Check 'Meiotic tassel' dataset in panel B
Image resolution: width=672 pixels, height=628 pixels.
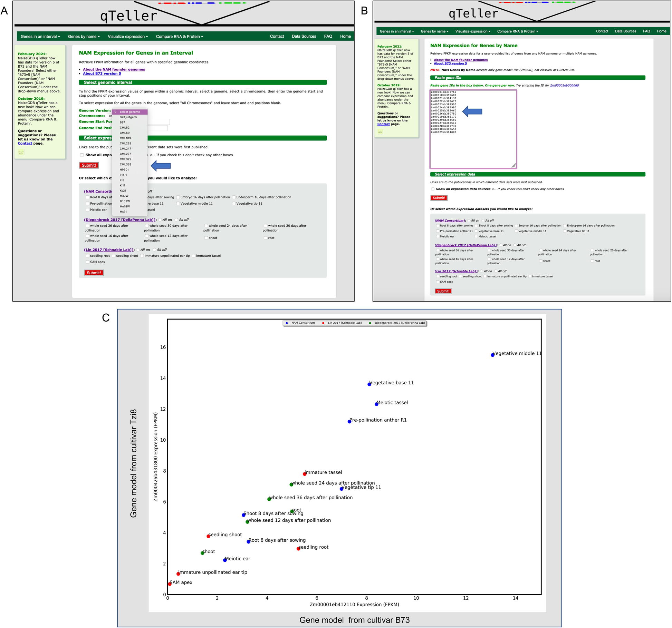[x=477, y=236]
